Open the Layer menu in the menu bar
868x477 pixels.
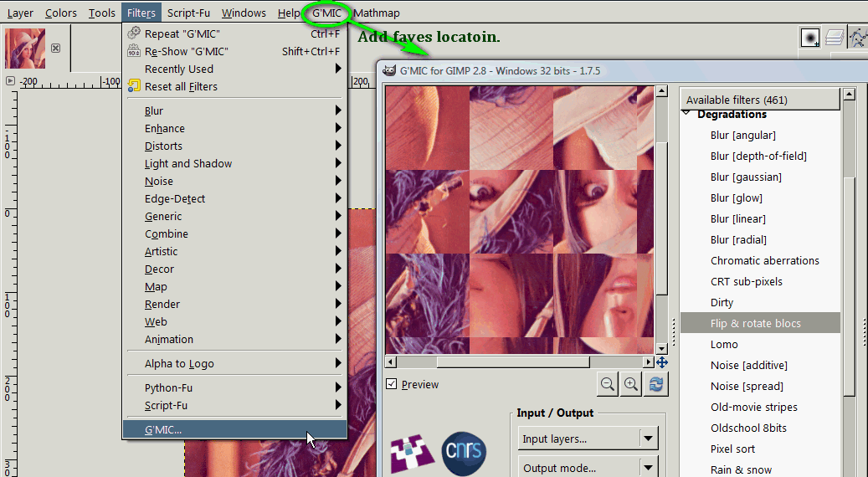coord(20,13)
